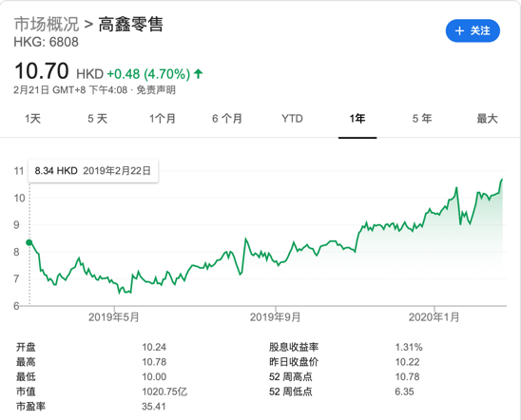Open the 免责声明 disclaimer link
The width and height of the screenshot is (521, 420).
[x=156, y=90]
